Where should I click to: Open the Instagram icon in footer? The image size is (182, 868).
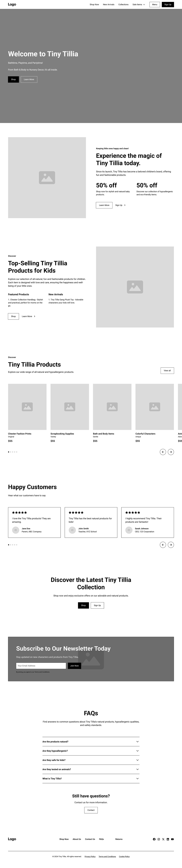click(x=159, y=839)
